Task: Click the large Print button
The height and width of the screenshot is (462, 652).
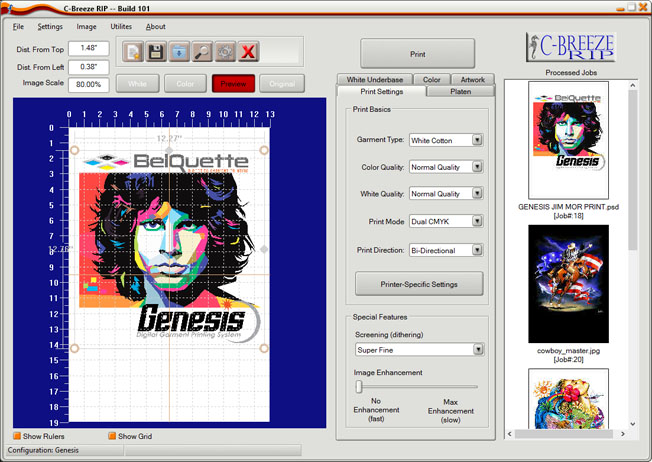Action: point(417,54)
